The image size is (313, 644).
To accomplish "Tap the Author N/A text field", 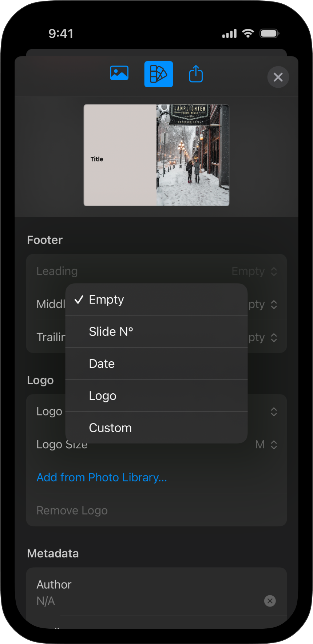I will tap(146, 601).
